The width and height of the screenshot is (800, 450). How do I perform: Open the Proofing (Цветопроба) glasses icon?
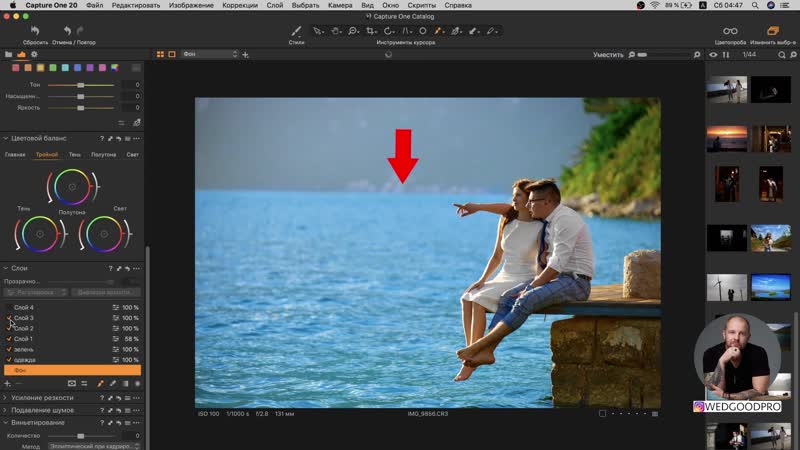point(730,31)
